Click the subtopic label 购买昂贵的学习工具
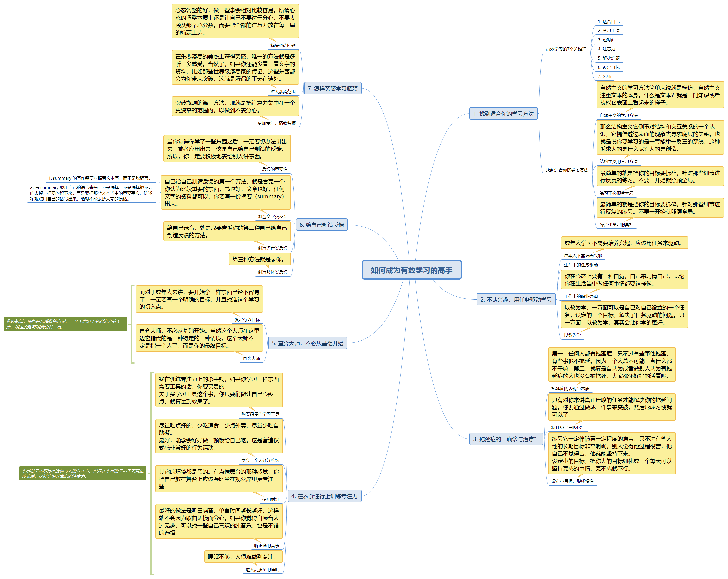The width and height of the screenshot is (728, 579). tap(260, 414)
